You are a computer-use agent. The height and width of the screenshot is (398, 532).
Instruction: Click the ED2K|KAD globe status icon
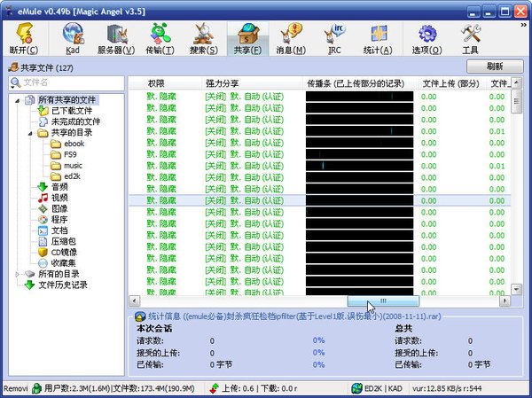point(357,388)
